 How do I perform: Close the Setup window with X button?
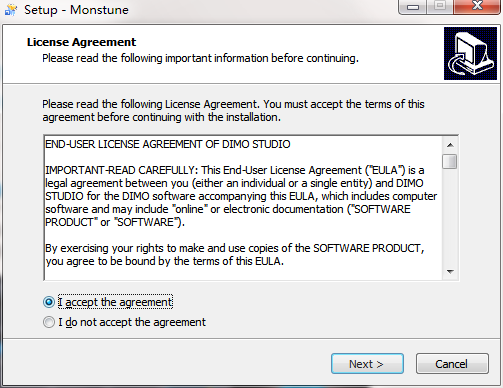[x=477, y=6]
